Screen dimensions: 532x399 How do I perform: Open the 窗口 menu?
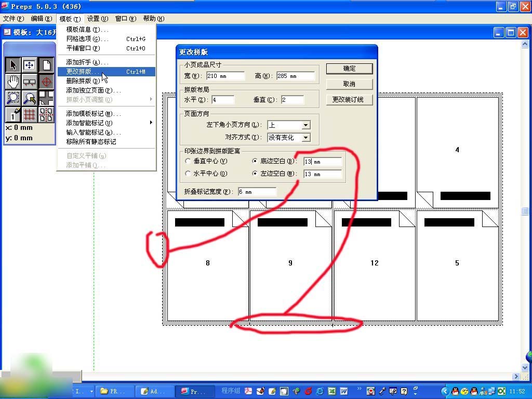click(x=126, y=19)
